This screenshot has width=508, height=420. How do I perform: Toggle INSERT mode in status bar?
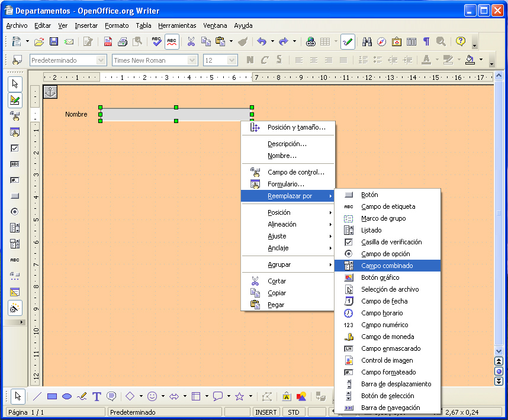point(266,412)
